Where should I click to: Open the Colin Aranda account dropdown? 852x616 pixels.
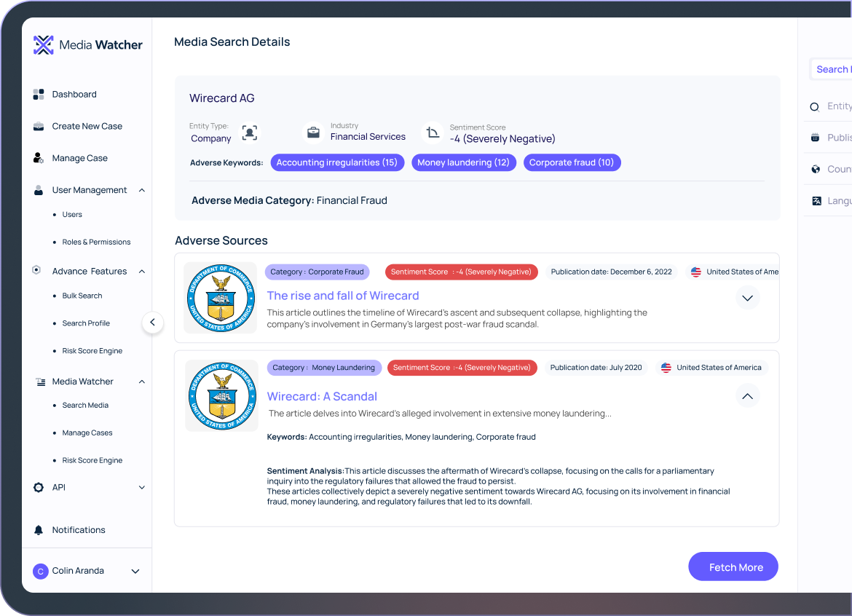tap(136, 572)
